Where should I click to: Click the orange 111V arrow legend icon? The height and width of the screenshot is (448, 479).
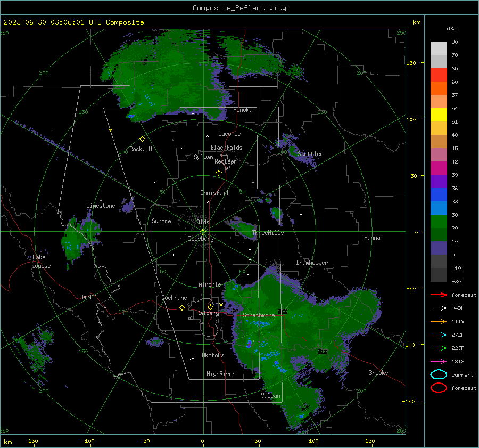point(439,321)
